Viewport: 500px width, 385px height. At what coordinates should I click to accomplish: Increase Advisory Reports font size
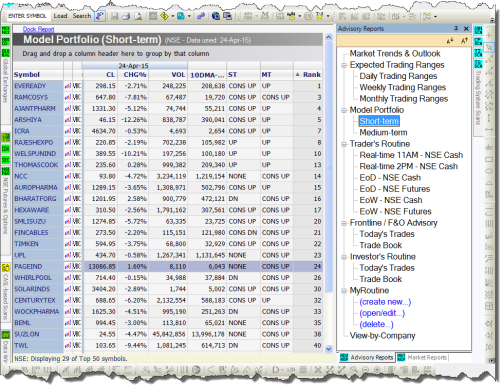pyautogui.click(x=464, y=41)
